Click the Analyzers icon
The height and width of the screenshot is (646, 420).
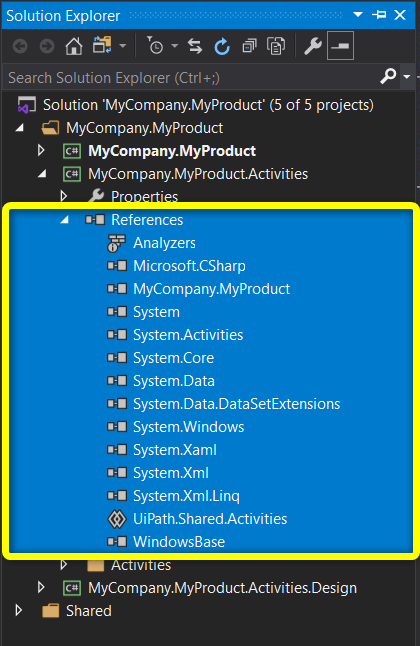coord(117,243)
